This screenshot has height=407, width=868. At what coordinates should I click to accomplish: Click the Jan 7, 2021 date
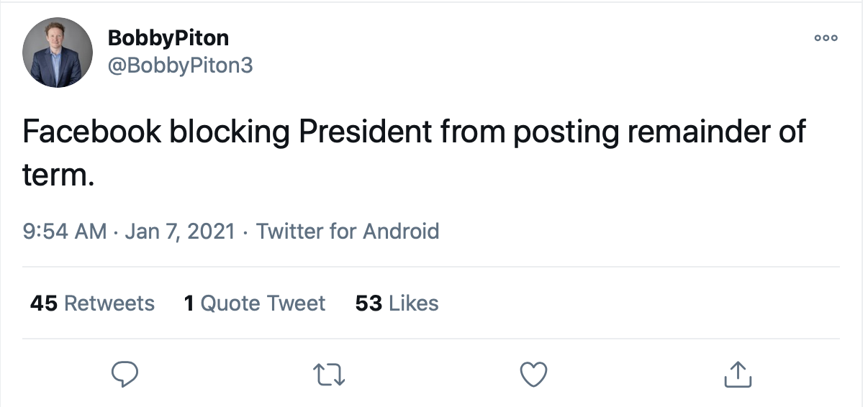179,232
